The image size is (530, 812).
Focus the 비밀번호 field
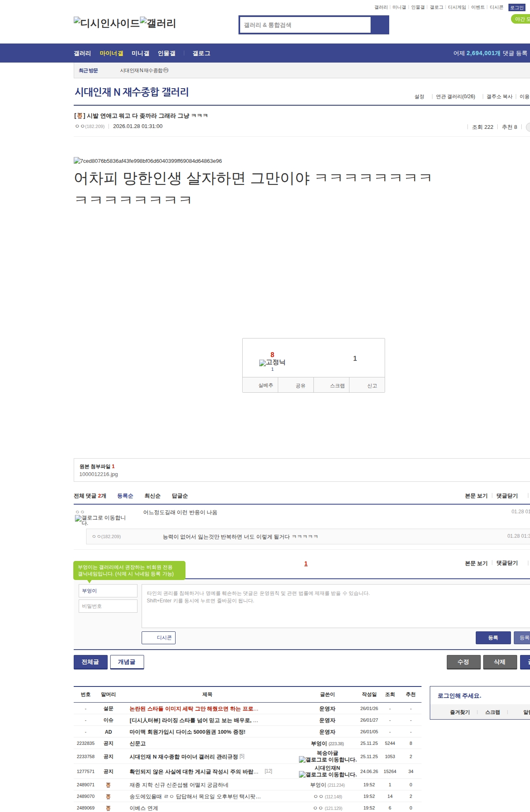108,606
